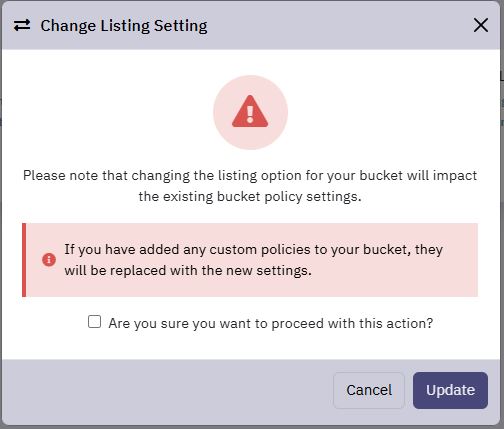Click the red vertical bar of the alert
This screenshot has width=504, height=429.
click(x=24, y=260)
